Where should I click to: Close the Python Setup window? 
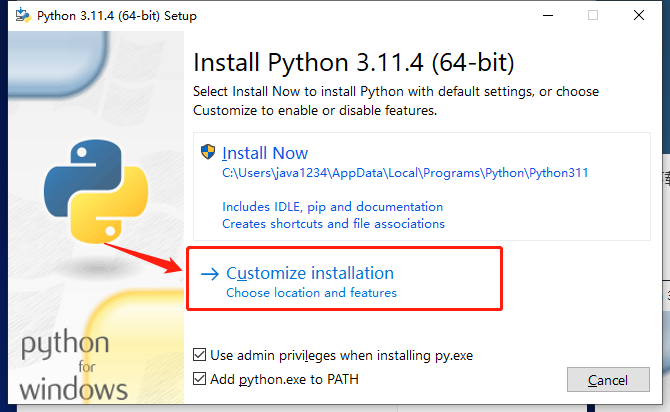tap(640, 15)
